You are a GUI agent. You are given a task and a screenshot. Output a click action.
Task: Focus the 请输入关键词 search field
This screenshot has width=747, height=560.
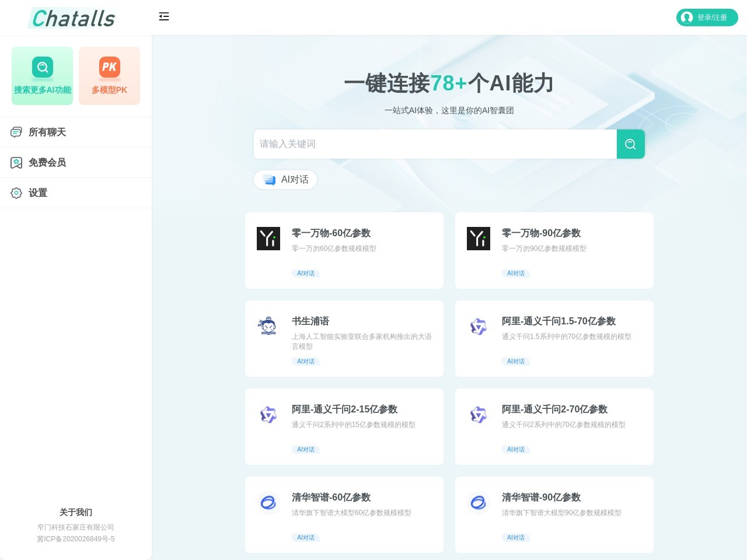click(435, 144)
